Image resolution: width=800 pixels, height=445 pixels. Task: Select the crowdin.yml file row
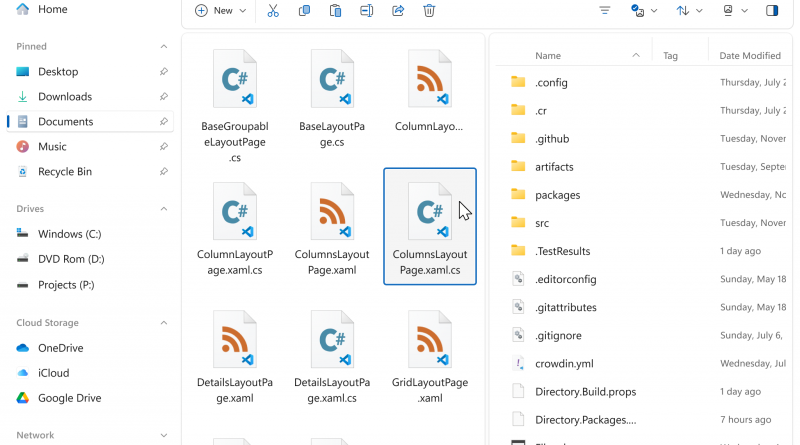[x=644, y=363]
